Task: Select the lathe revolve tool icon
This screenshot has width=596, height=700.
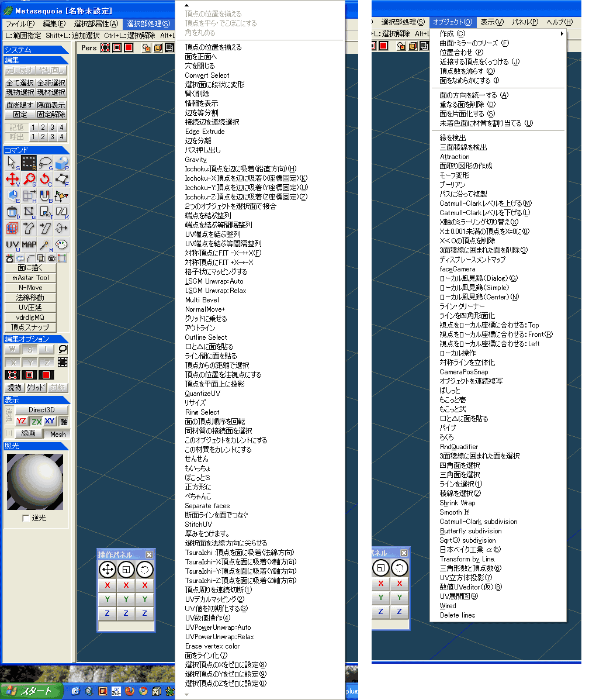Action: point(62,229)
